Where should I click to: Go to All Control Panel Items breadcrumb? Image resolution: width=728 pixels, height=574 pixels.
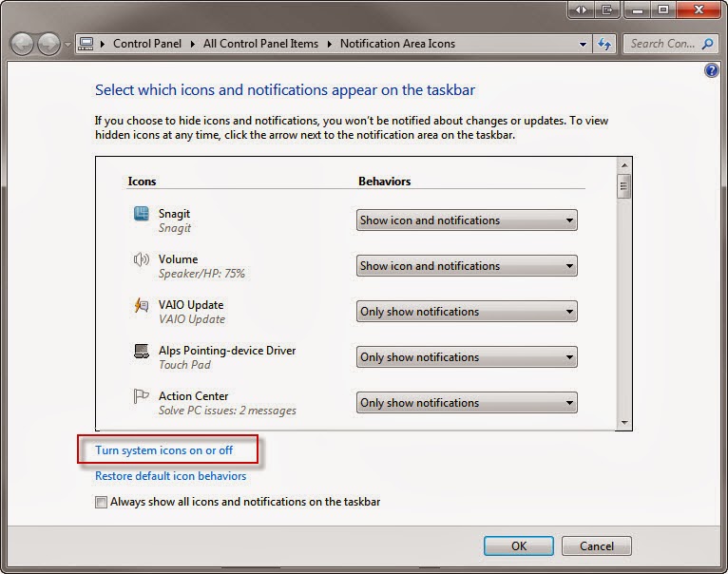pos(260,44)
